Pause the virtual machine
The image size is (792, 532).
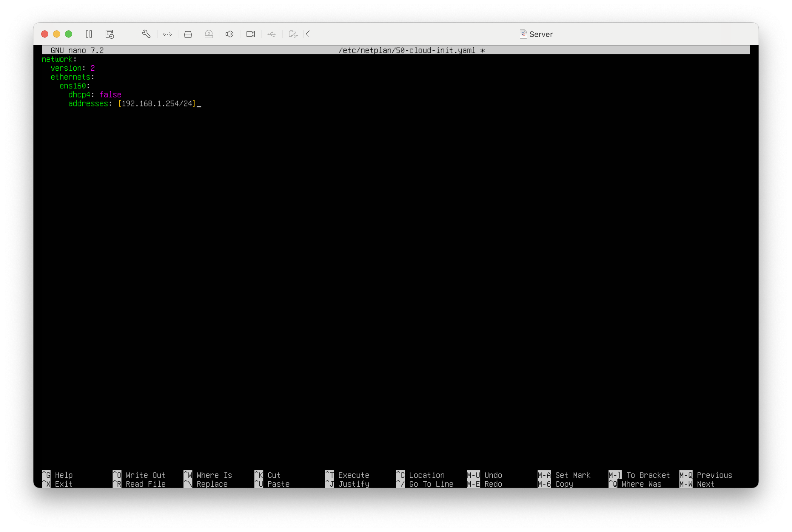[89, 34]
